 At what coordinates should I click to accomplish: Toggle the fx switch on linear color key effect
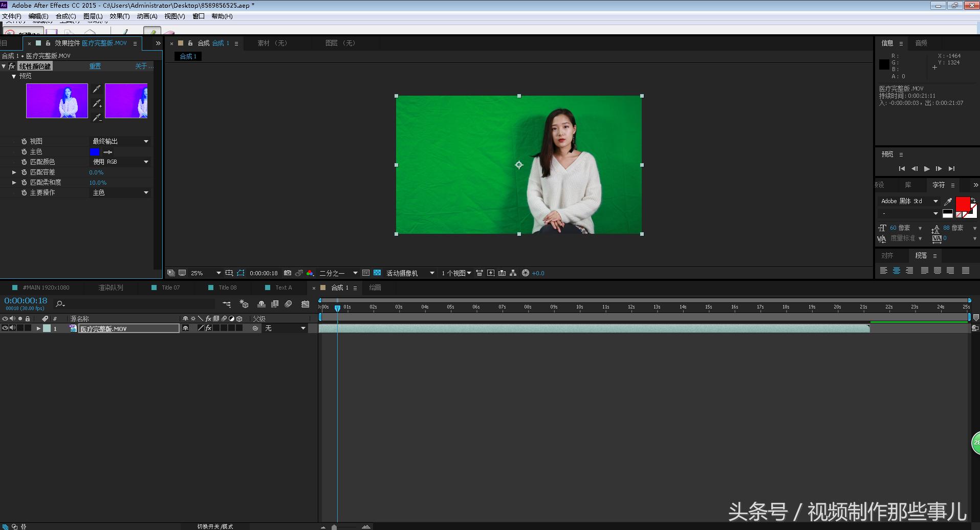click(x=11, y=67)
